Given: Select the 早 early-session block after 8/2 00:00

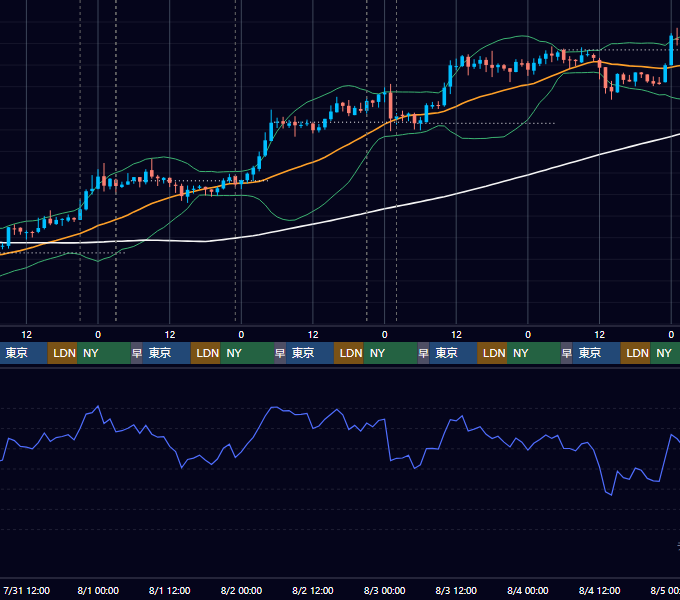Looking at the screenshot, I should click(280, 353).
